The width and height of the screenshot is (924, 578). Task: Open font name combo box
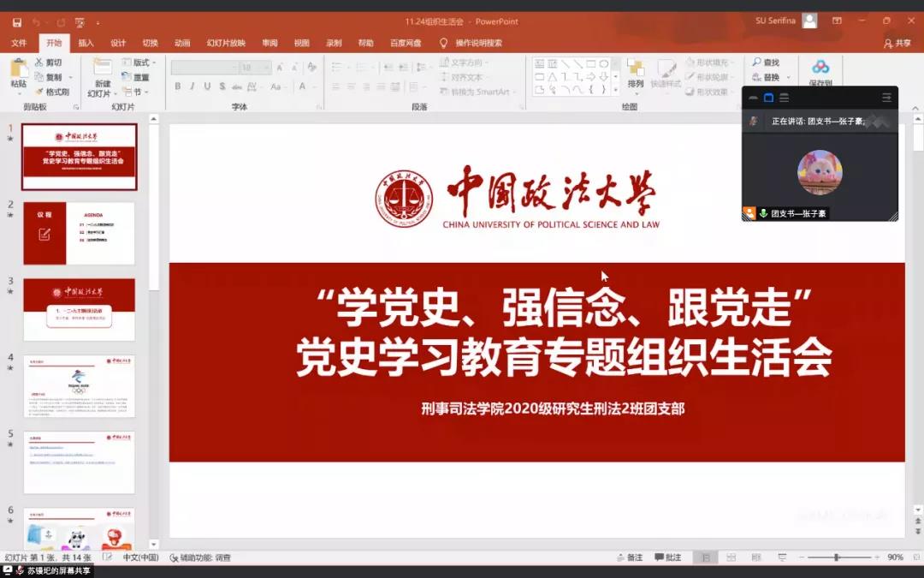(x=204, y=68)
